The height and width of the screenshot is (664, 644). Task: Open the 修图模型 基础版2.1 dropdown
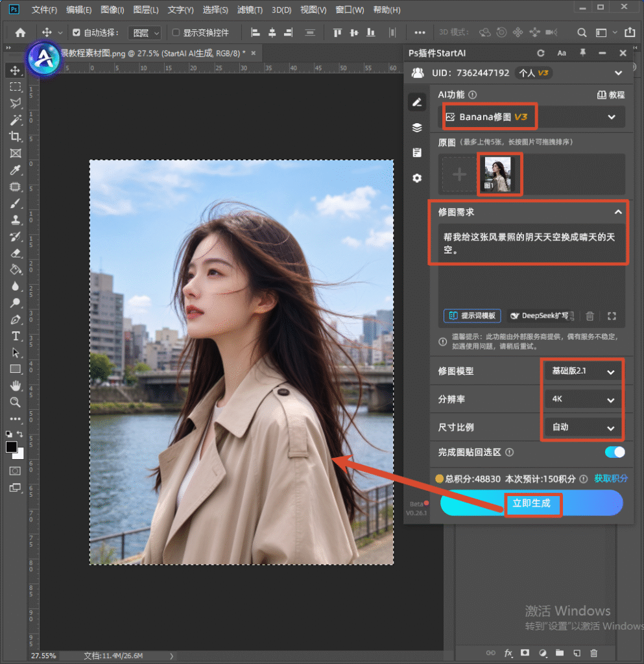point(583,372)
